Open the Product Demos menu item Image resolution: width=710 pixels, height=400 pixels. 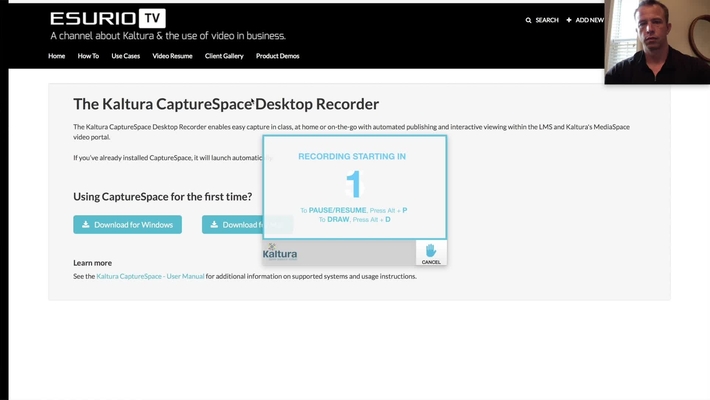click(278, 56)
